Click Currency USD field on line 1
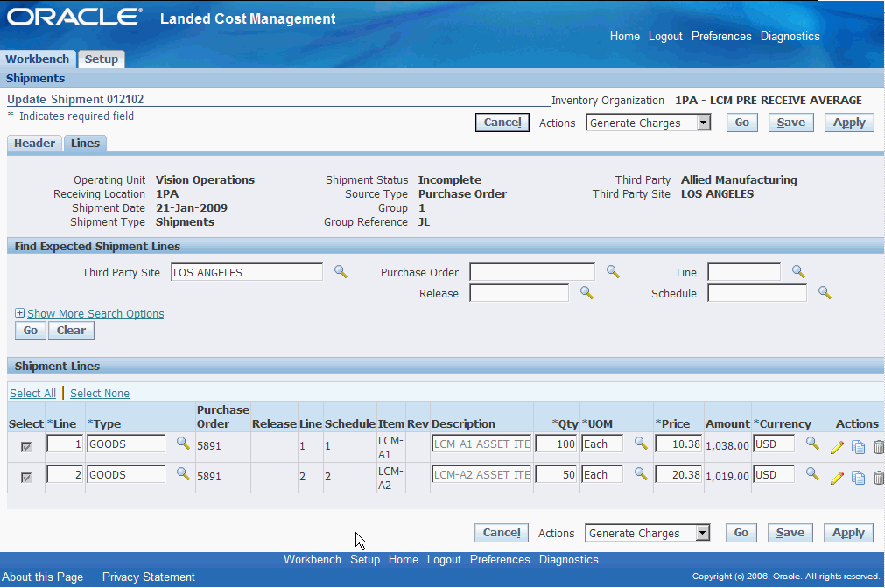 coord(774,444)
